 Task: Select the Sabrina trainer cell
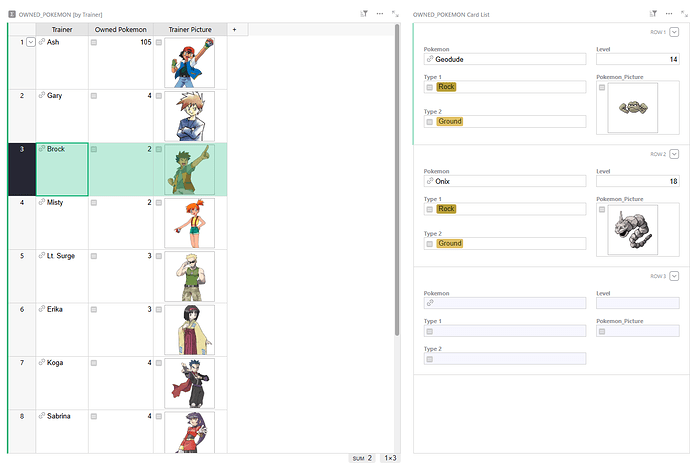click(62, 431)
